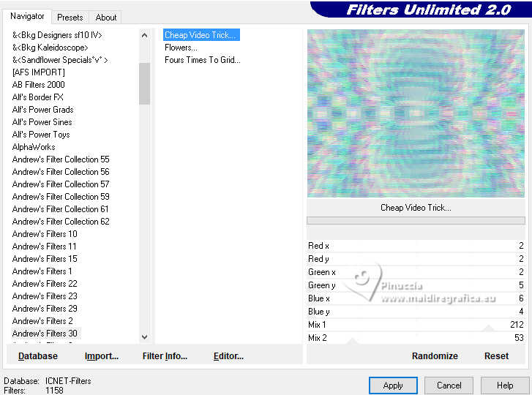The height and width of the screenshot is (395, 532).
Task: Select [AFS IMPORT] category
Action: pos(38,72)
